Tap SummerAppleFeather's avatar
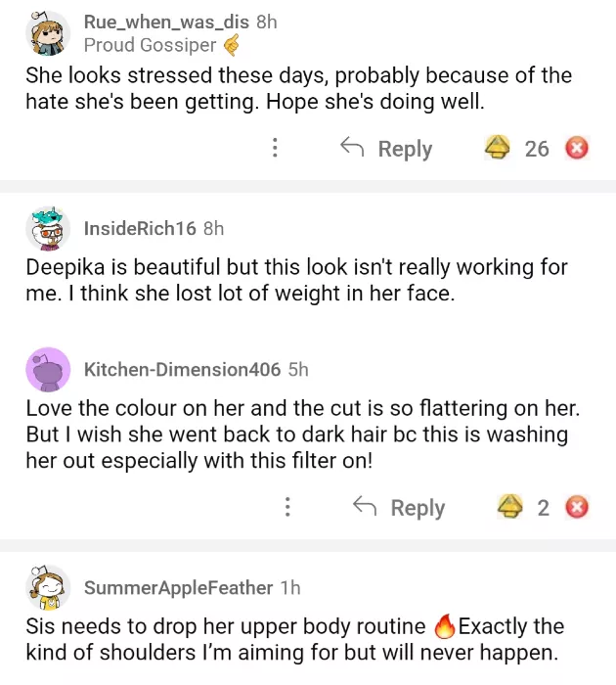 (48, 588)
